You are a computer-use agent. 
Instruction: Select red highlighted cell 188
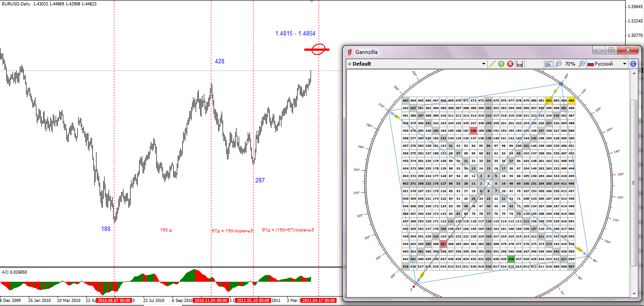pos(473,130)
